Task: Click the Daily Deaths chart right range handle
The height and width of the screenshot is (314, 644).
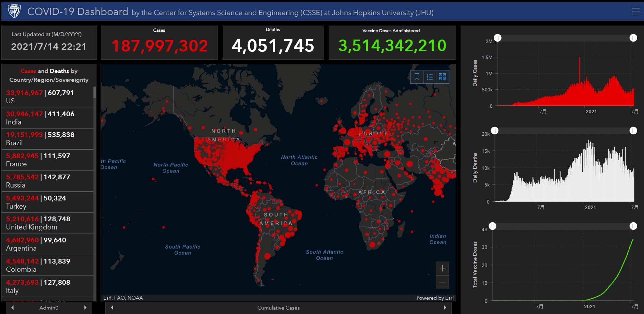Action: pos(633,131)
